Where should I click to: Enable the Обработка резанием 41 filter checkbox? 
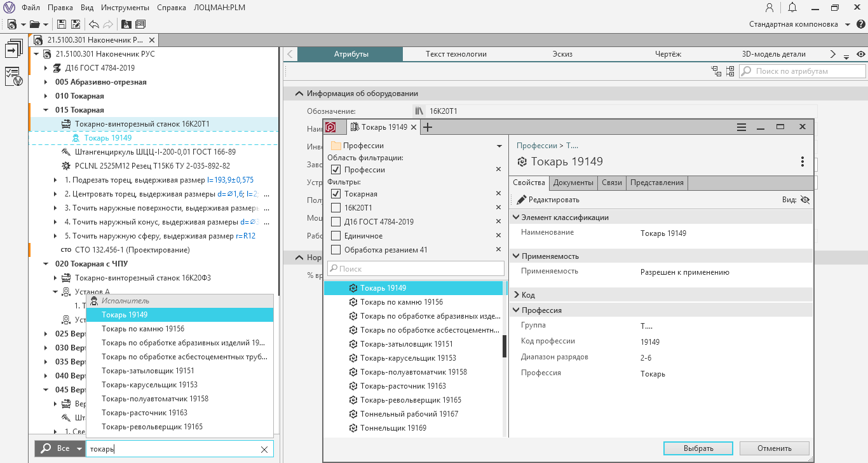(336, 250)
